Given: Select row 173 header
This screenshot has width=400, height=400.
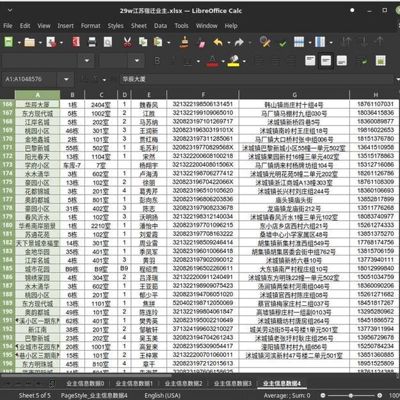Looking at the screenshot, I should pos(7,165).
